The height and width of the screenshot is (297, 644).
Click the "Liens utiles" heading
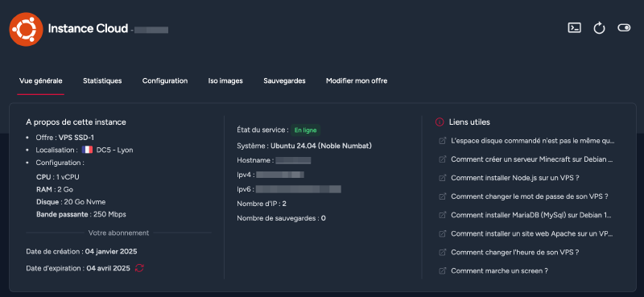(x=469, y=122)
